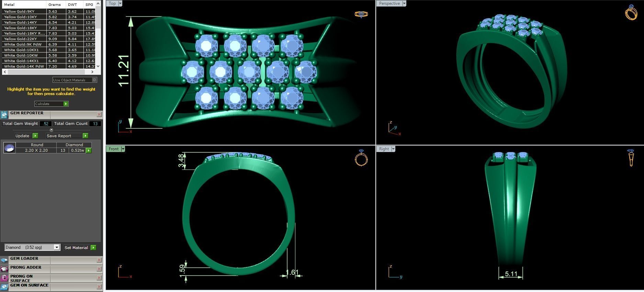
Task: Click the metal table scroll-left arrow
Action: point(5,72)
